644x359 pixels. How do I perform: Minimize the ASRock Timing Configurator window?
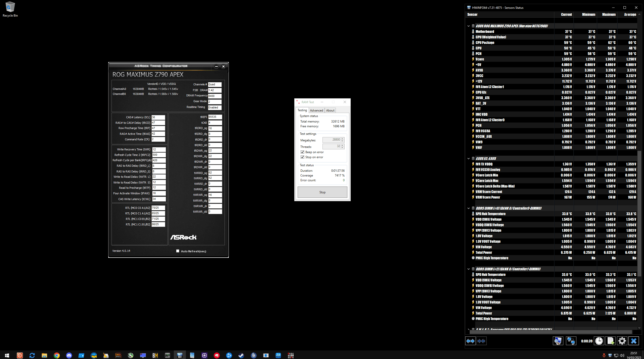point(216,67)
